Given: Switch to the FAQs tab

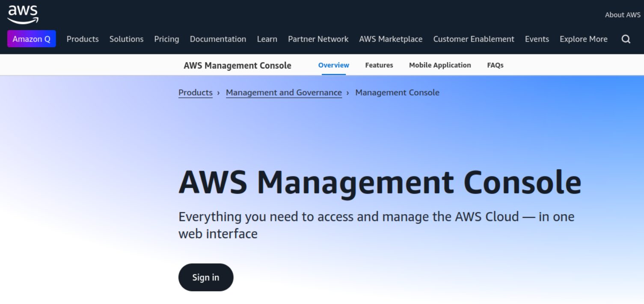Looking at the screenshot, I should pyautogui.click(x=495, y=65).
